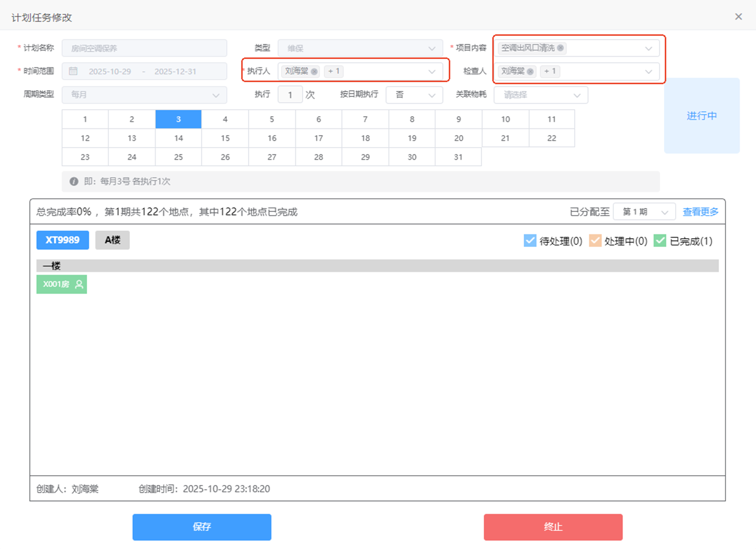This screenshot has height=549, width=756.
Task: Close the 计划任务修改 dialog
Action: (x=738, y=17)
